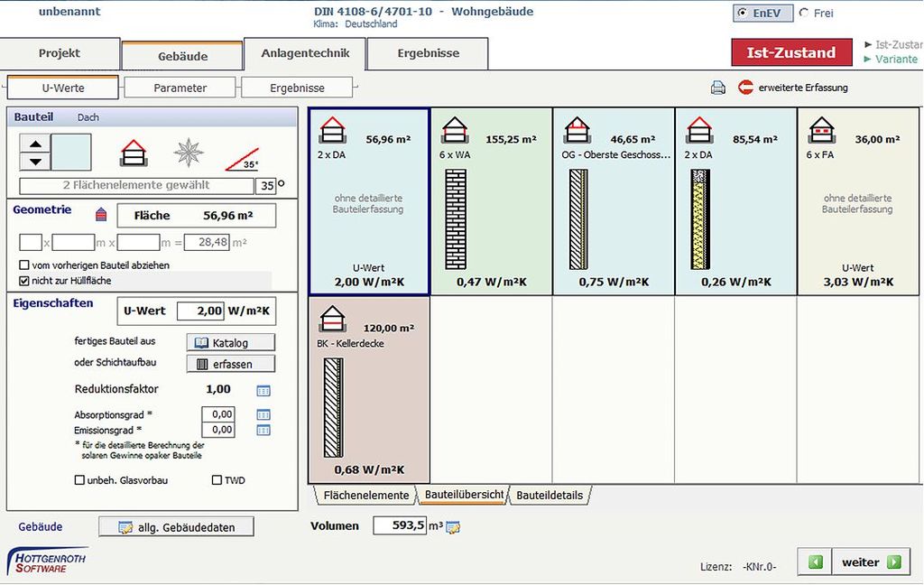
Task: Open the Absorptionsgrad lookup icon
Action: coord(263,414)
